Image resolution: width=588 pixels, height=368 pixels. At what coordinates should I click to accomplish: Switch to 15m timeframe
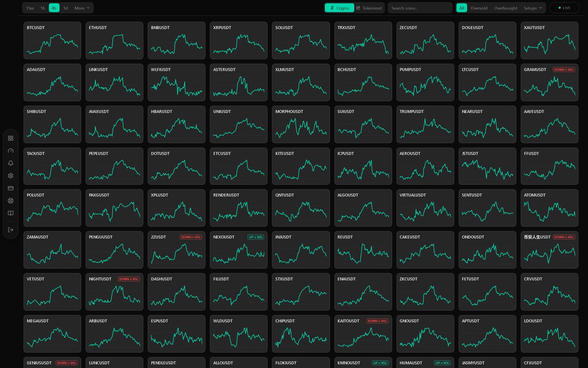tap(30, 8)
